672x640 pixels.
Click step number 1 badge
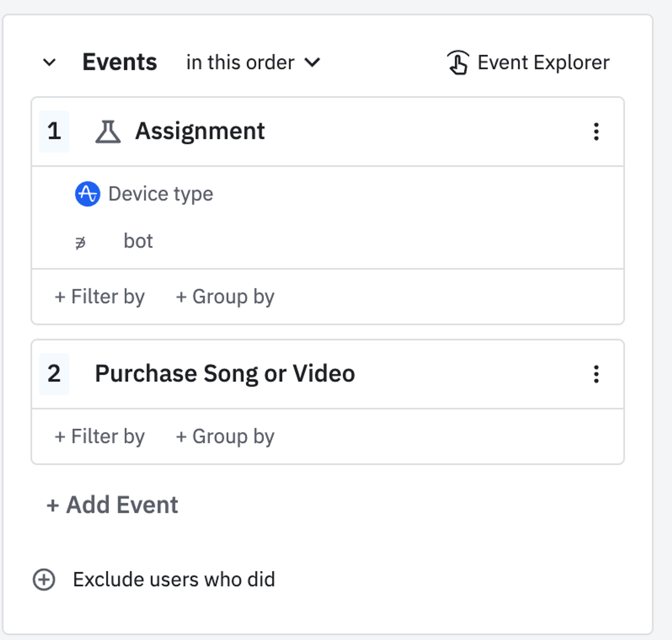coord(54,131)
